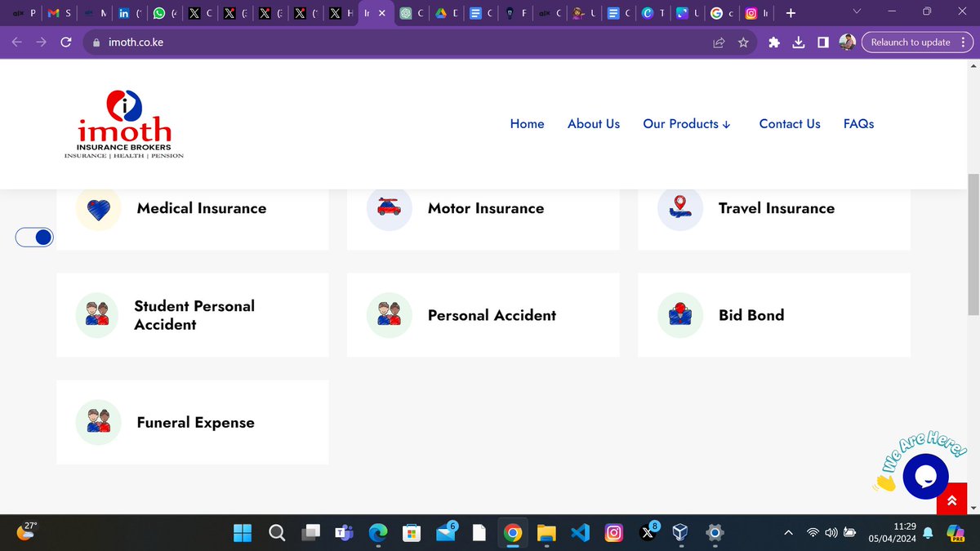Click the Travel Insurance map pin icon
Screen dimensions: 980x551
click(x=680, y=208)
